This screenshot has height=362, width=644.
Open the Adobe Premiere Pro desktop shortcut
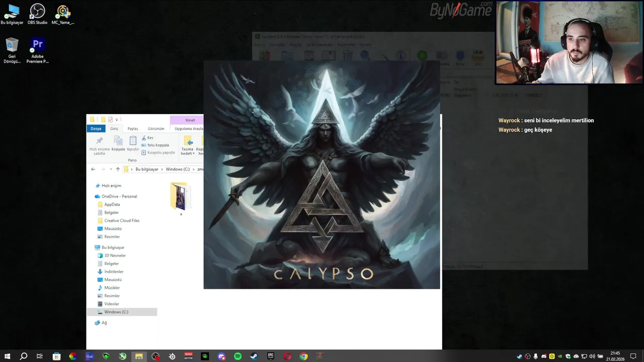[37, 51]
